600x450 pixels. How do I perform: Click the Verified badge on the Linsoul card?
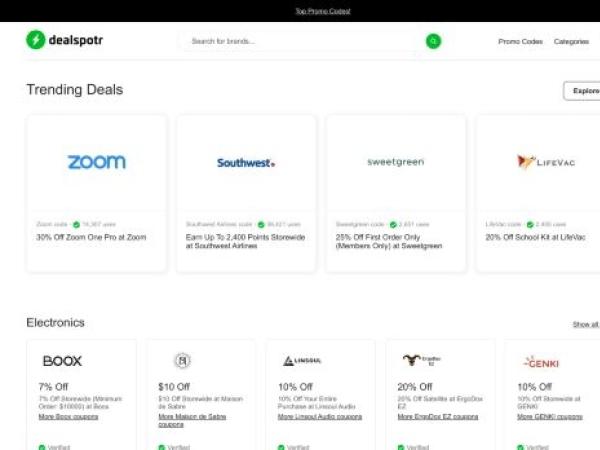point(294,447)
